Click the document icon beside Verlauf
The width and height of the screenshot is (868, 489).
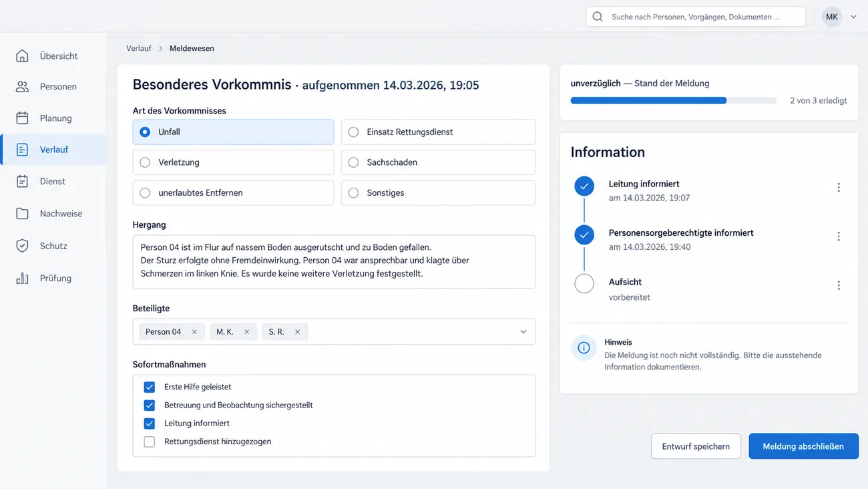(x=22, y=150)
